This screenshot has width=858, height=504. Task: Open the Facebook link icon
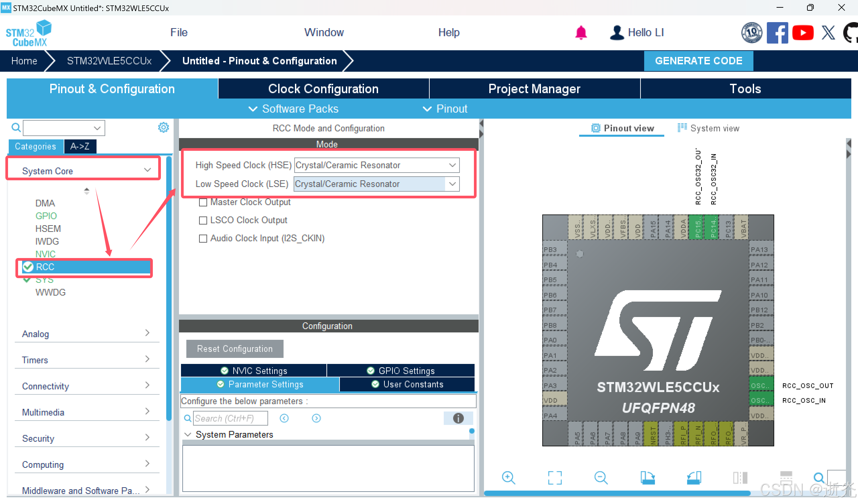pyautogui.click(x=777, y=33)
